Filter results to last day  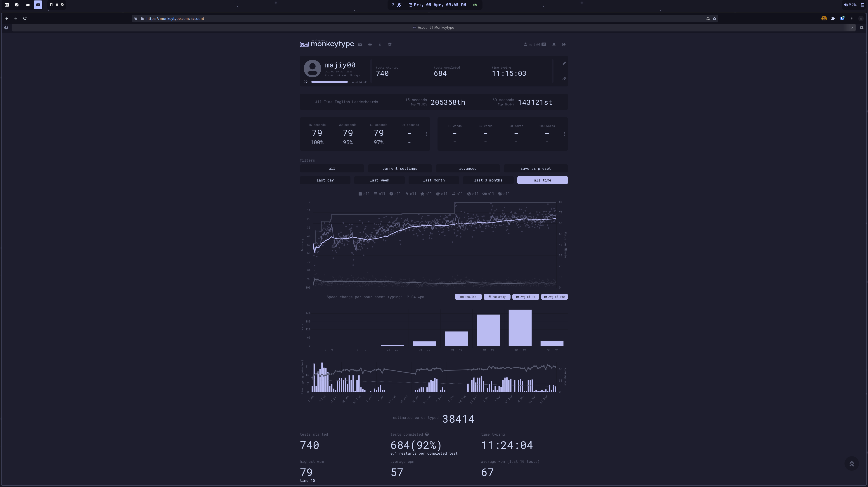click(325, 180)
